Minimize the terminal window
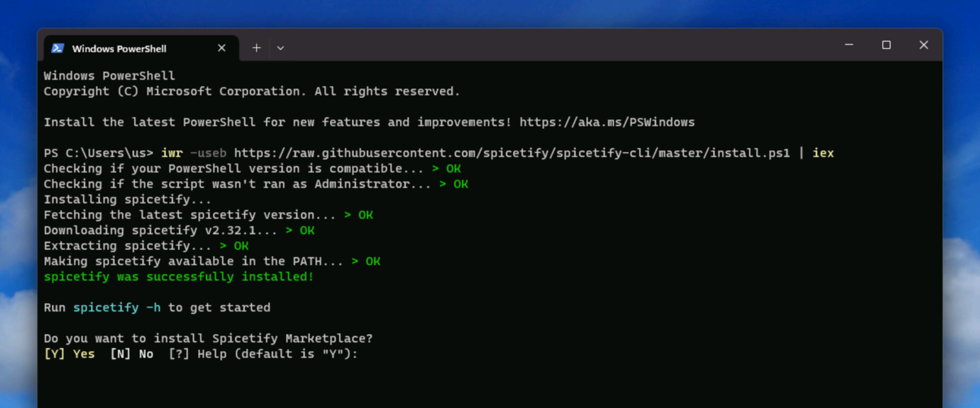This screenshot has width=980, height=408. (x=849, y=45)
